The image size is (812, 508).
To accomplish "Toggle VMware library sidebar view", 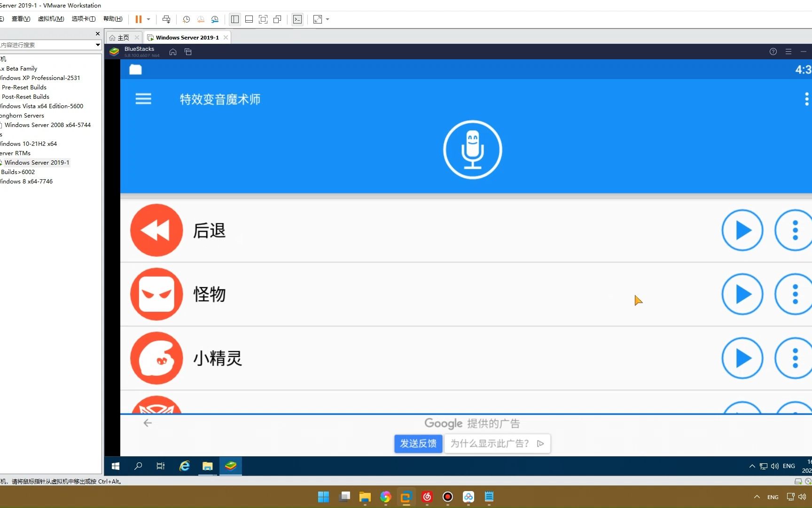I will pos(235,19).
